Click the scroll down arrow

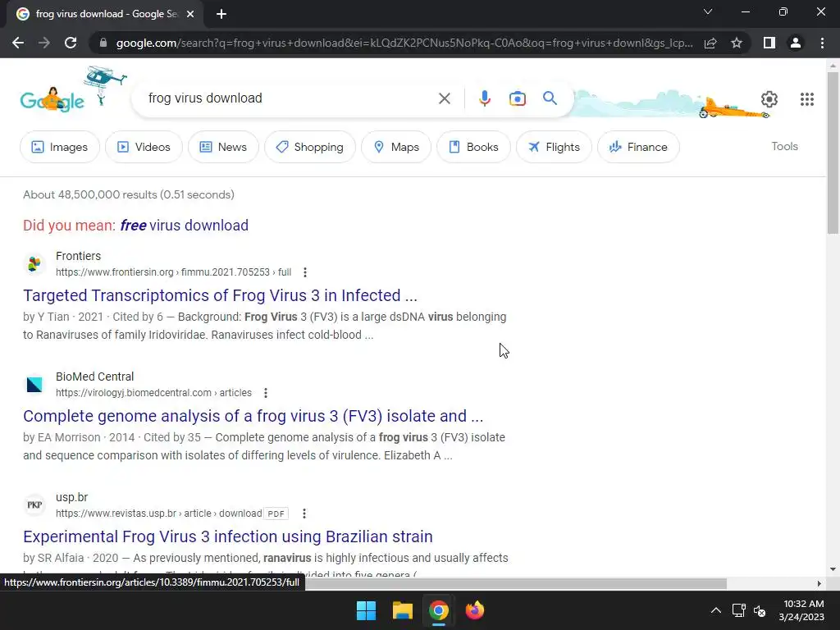833,569
